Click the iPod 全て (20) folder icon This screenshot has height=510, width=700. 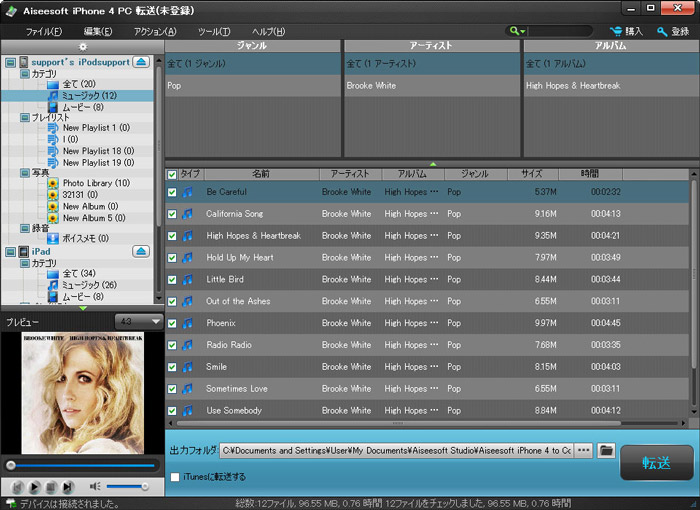click(x=53, y=84)
